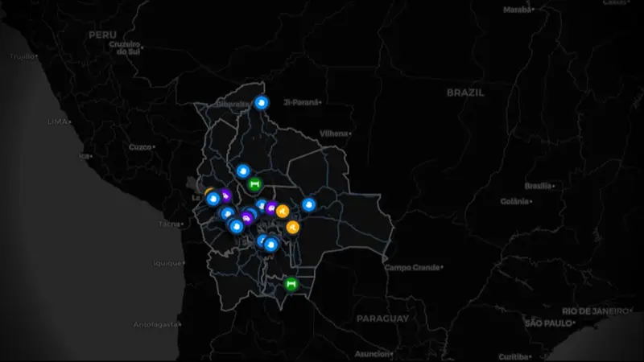Select the Cuzco city label
The width and height of the screenshot is (644, 362).
pyautogui.click(x=140, y=147)
